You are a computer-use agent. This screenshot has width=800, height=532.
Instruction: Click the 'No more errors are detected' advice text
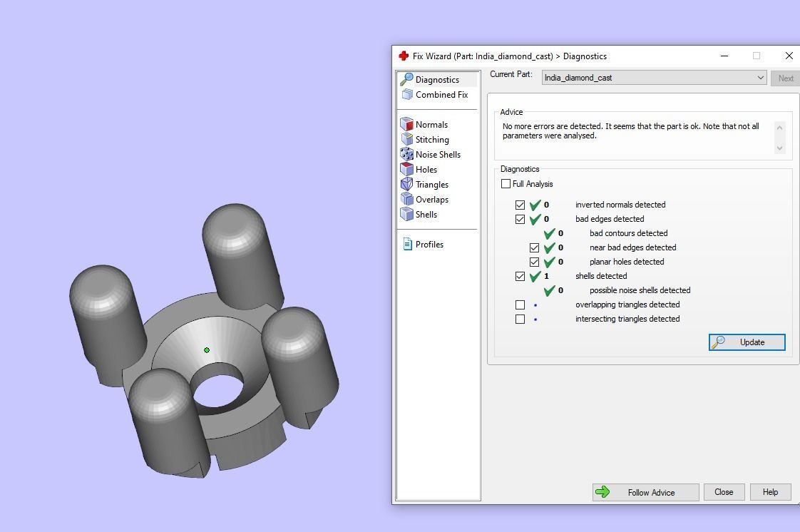click(x=630, y=131)
